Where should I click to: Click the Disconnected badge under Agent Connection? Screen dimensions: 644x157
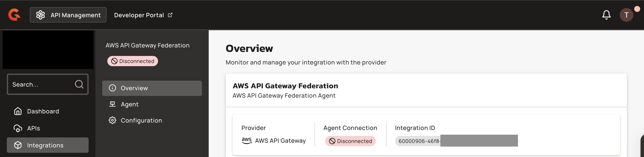point(350,141)
